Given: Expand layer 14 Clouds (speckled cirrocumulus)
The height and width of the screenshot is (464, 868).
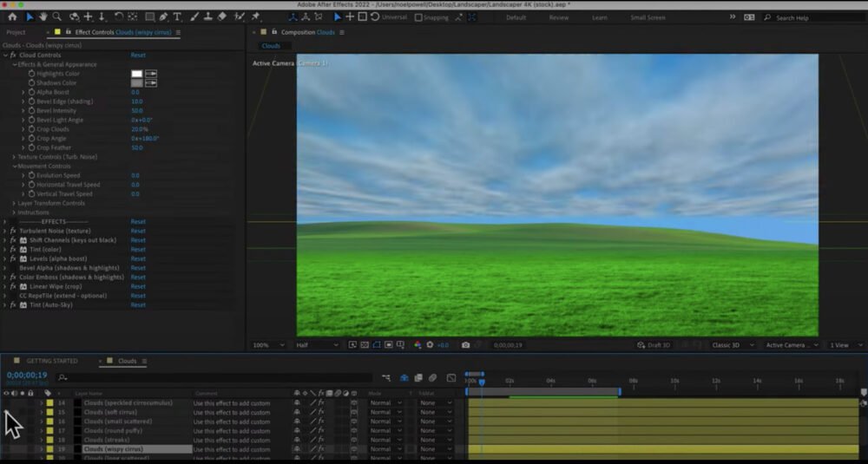Looking at the screenshot, I should pos(41,403).
